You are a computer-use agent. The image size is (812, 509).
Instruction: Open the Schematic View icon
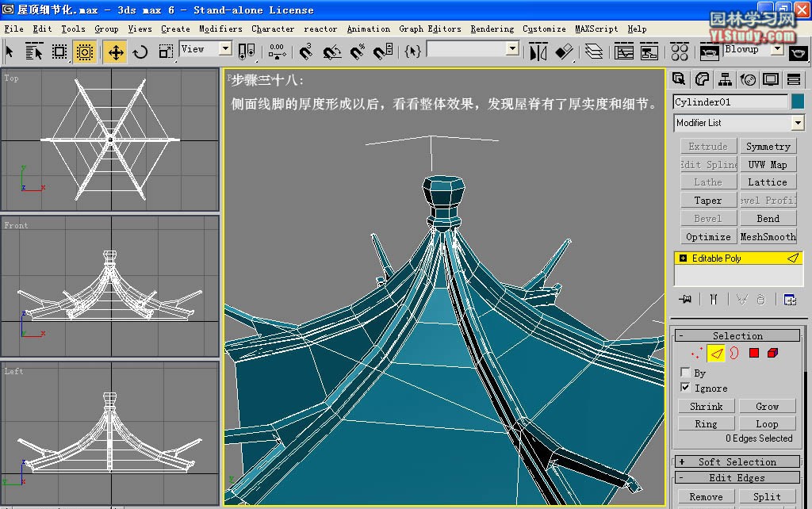click(x=649, y=52)
